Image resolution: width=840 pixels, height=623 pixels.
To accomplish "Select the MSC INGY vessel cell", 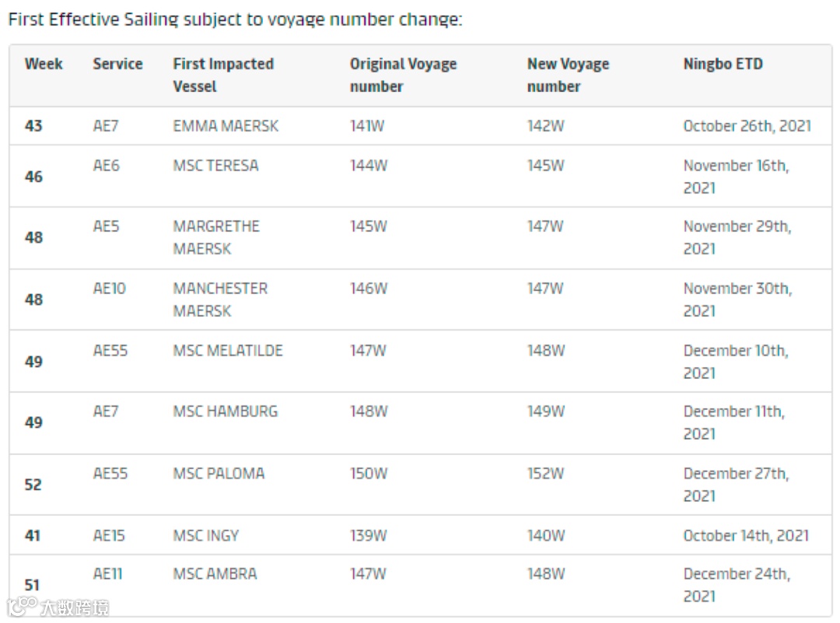I will tap(206, 535).
